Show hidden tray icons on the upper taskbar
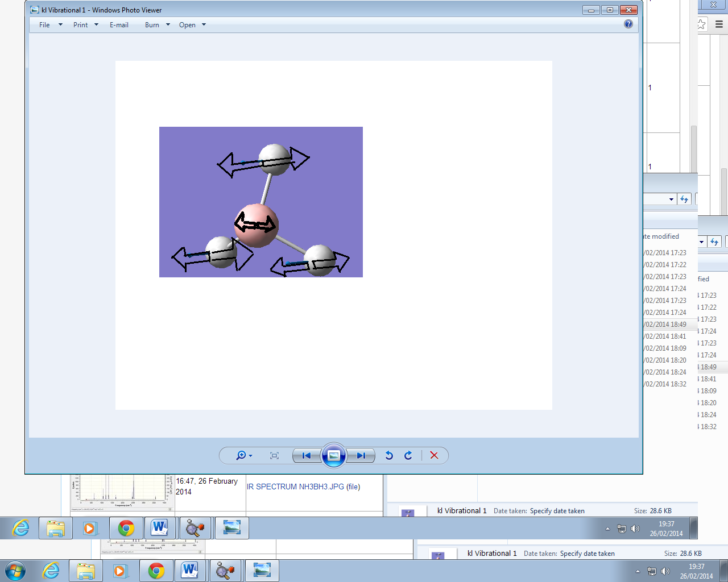The image size is (728, 582). (607, 529)
